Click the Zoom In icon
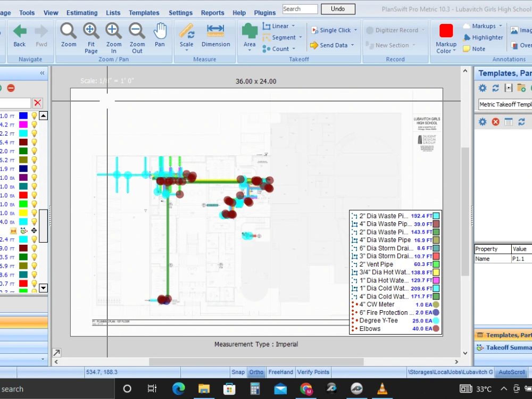 [114, 31]
